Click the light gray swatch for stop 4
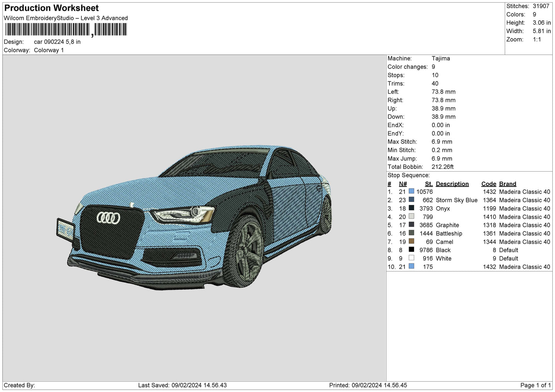 pos(411,217)
